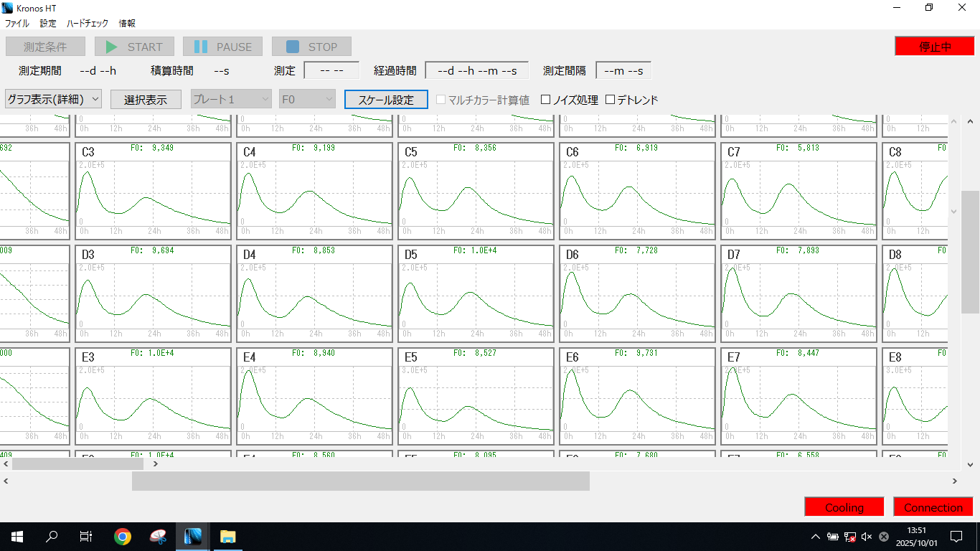This screenshot has width=980, height=551.
Task: Stop measurement with the STOP button
Action: [311, 47]
